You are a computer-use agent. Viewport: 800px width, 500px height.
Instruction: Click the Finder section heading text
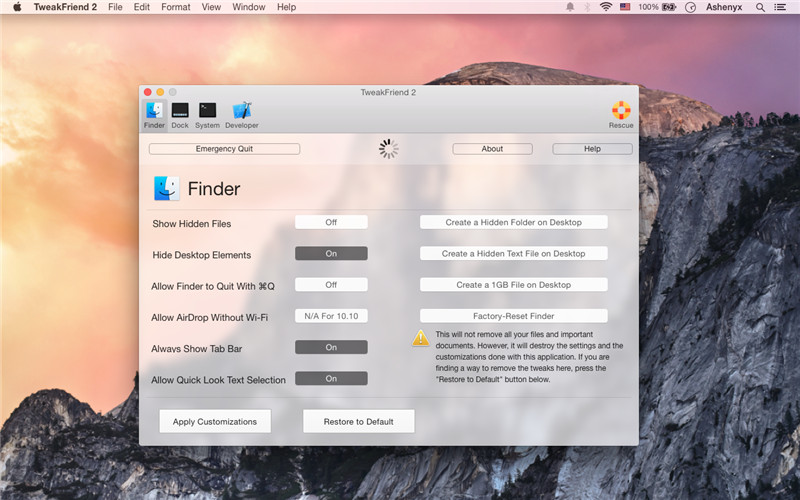point(214,189)
